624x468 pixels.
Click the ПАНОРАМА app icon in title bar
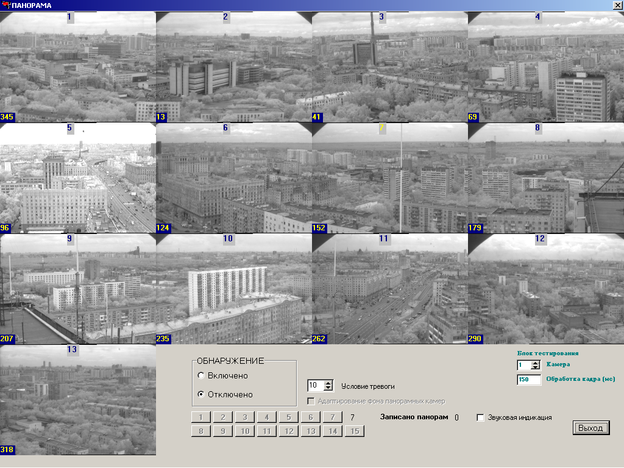tap(6, 5)
